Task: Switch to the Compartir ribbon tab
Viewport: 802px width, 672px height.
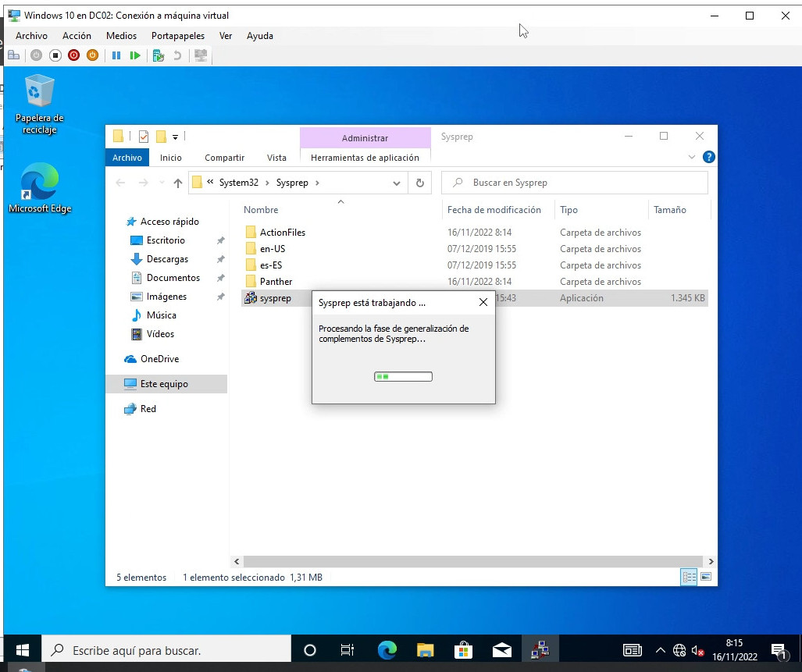Action: pos(224,158)
